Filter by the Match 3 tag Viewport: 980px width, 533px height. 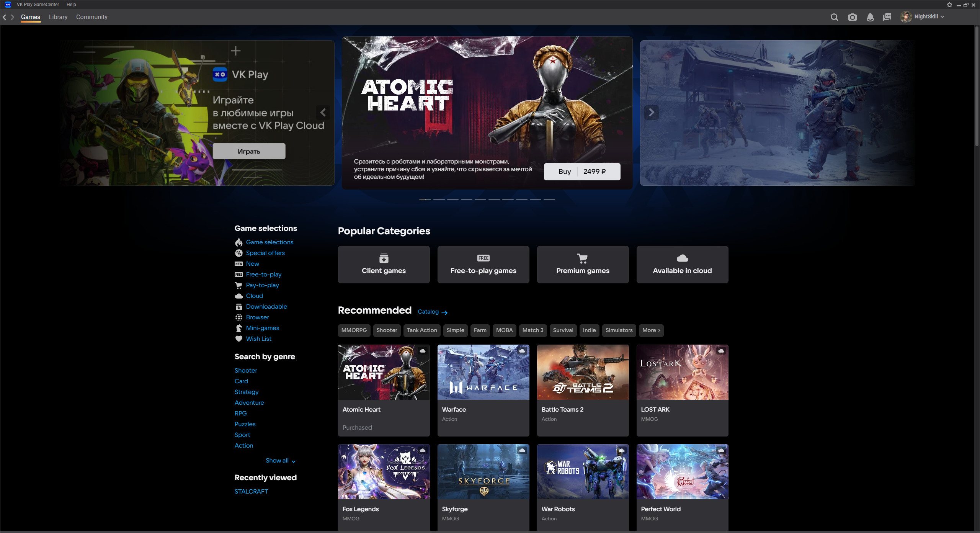point(533,330)
